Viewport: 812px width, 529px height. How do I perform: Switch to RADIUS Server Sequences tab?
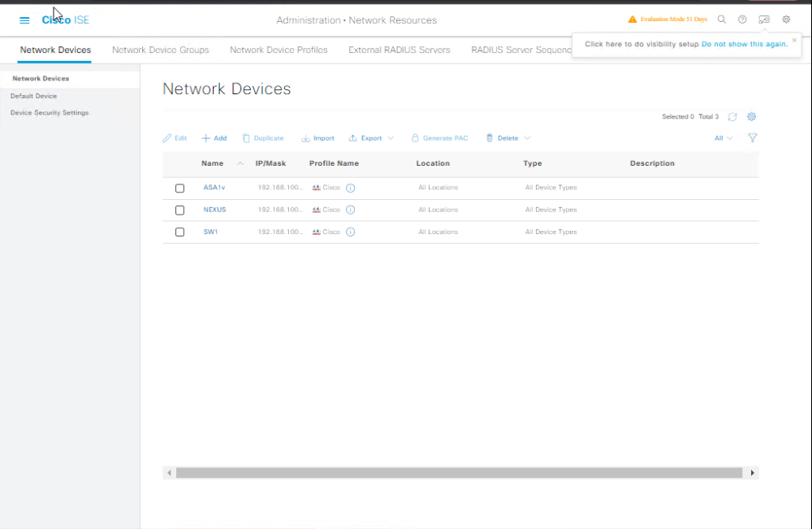[521, 50]
